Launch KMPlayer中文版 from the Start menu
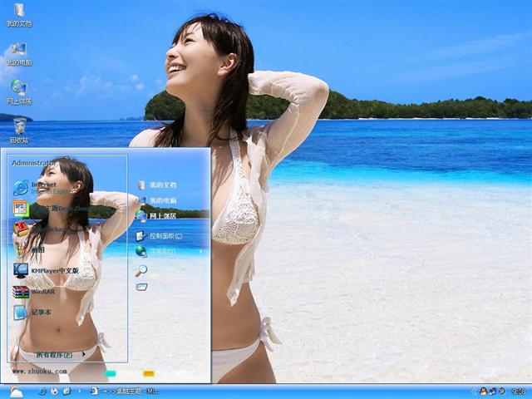Screen dimensions: 532x399 [x=46, y=270]
